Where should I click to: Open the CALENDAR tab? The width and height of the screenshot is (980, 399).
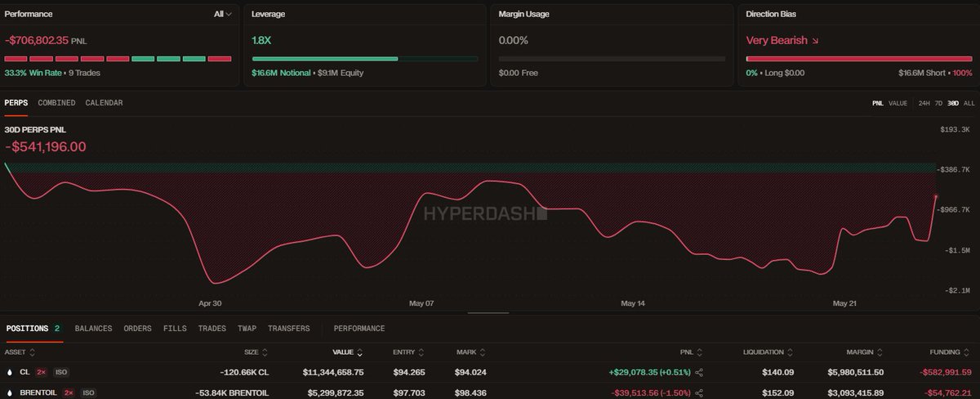click(104, 103)
